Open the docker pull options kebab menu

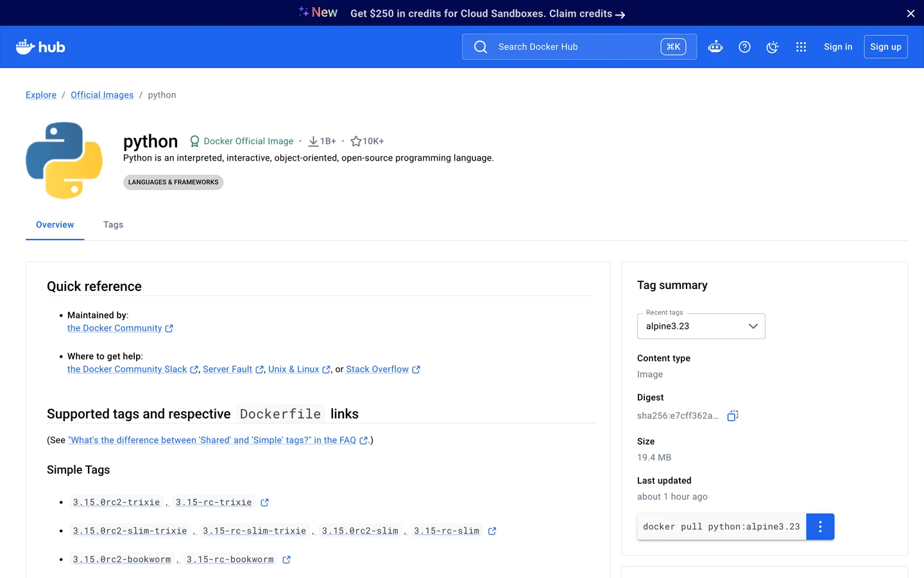[820, 527]
